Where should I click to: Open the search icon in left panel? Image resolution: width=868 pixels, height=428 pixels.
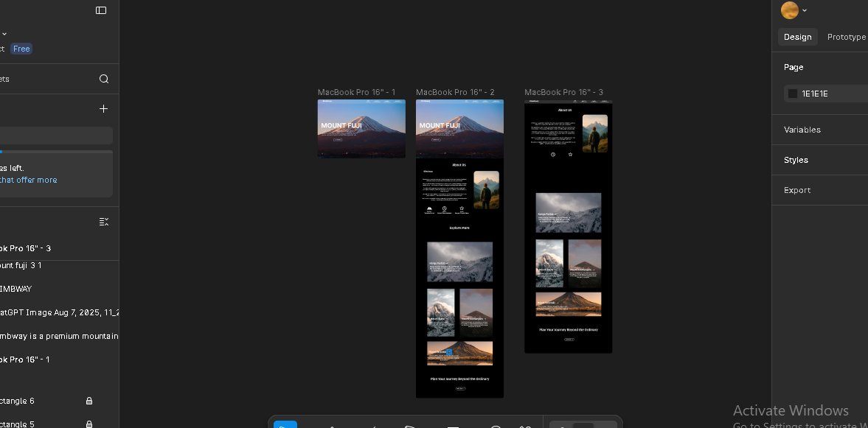pyautogui.click(x=103, y=79)
